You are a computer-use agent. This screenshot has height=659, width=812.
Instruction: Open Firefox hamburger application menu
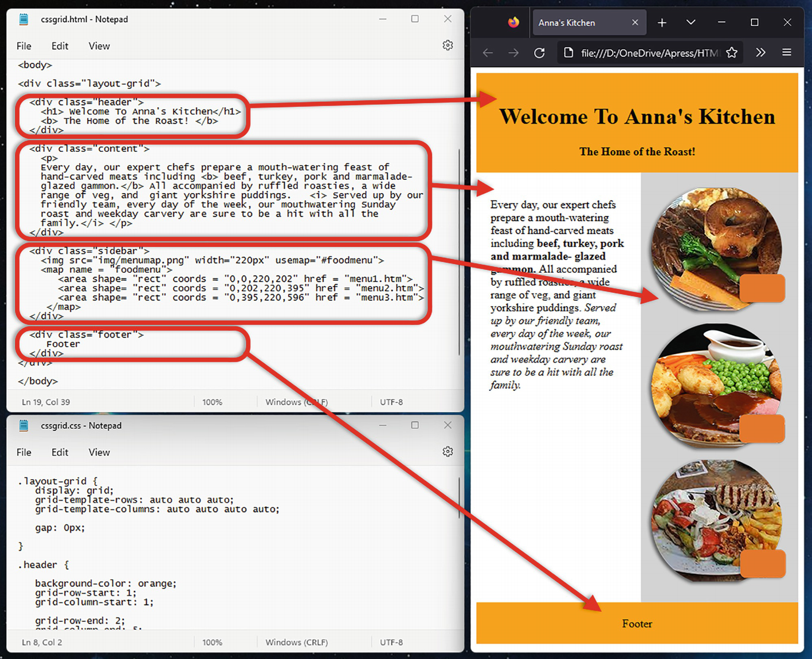(x=787, y=53)
